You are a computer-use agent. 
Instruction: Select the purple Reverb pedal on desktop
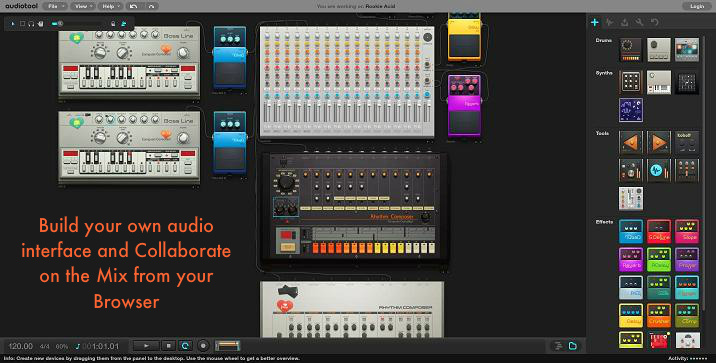[464, 106]
